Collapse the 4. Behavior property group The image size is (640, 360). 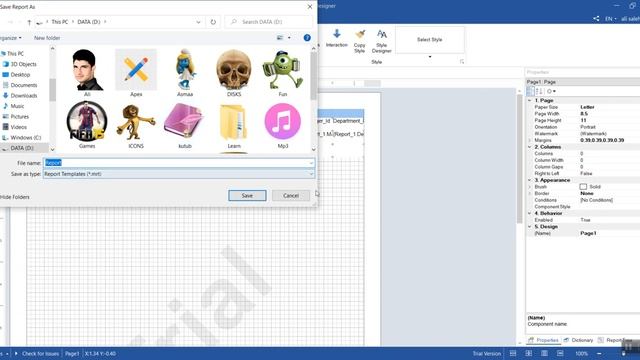529,213
